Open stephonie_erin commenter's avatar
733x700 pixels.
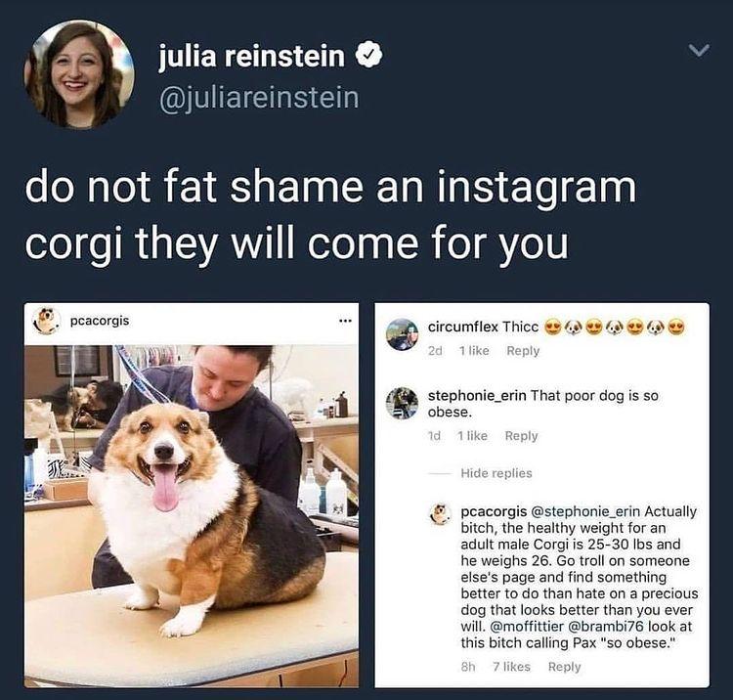pos(402,403)
